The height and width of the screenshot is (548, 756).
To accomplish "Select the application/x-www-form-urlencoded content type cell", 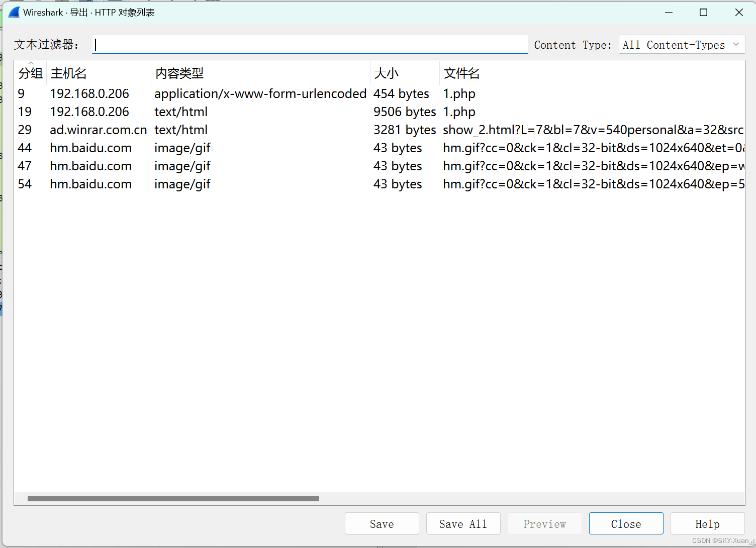I will (x=260, y=93).
